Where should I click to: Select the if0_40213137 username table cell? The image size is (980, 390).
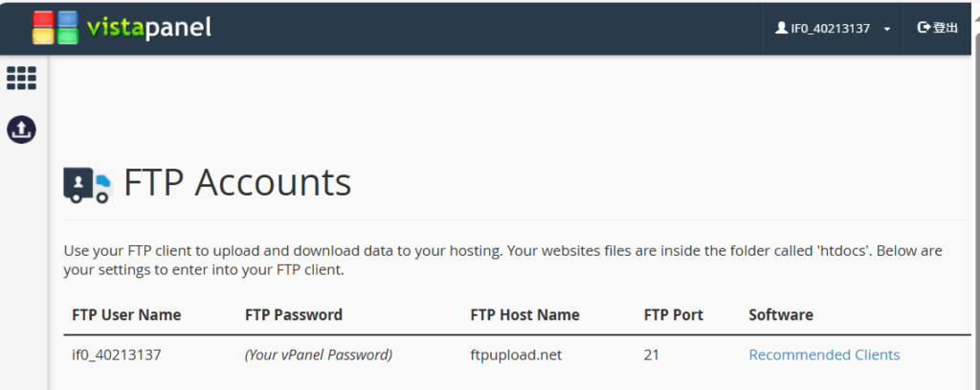[x=117, y=355]
